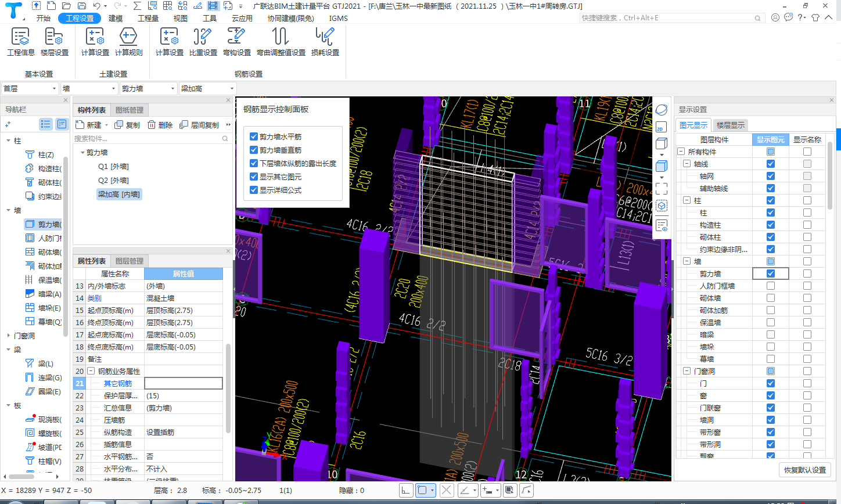Click the undo arrow icon
The image size is (841, 504).
96,6
